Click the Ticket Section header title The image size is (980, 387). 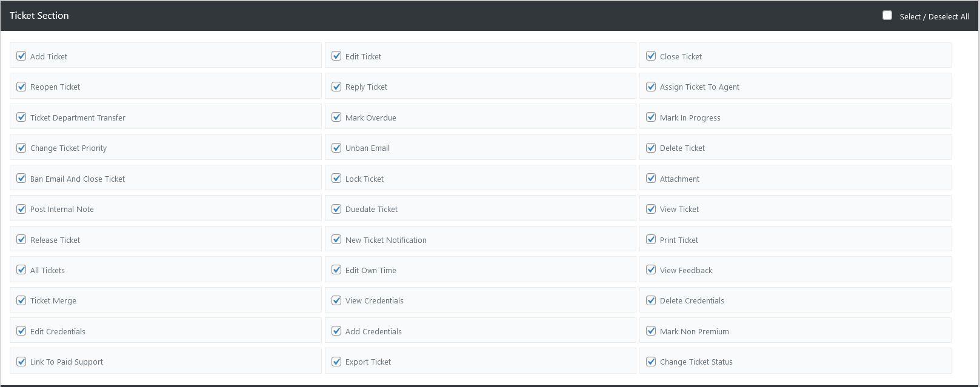click(x=39, y=16)
